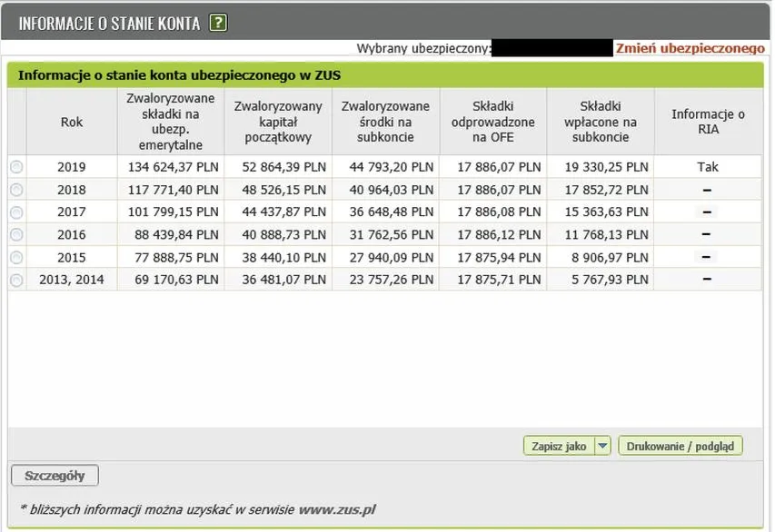Screen dimensions: 775x532
Task: Pick the 2013, 2014 row radio button
Action: tap(16, 281)
